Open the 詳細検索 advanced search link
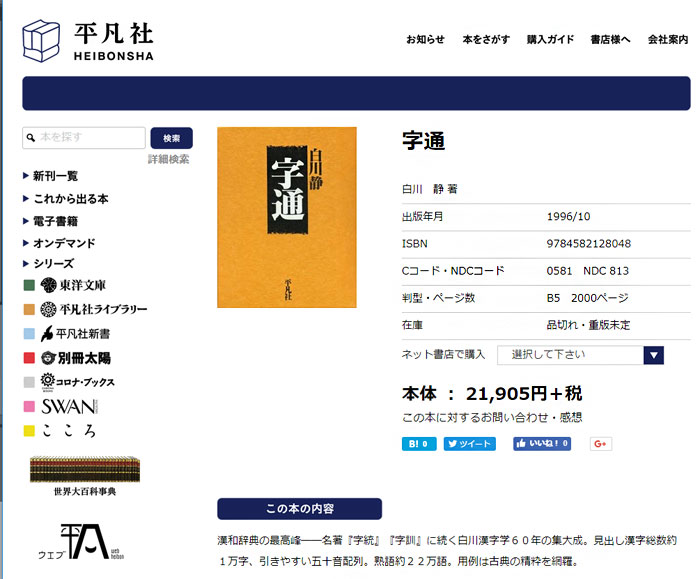This screenshot has height=579, width=700. coord(168,159)
